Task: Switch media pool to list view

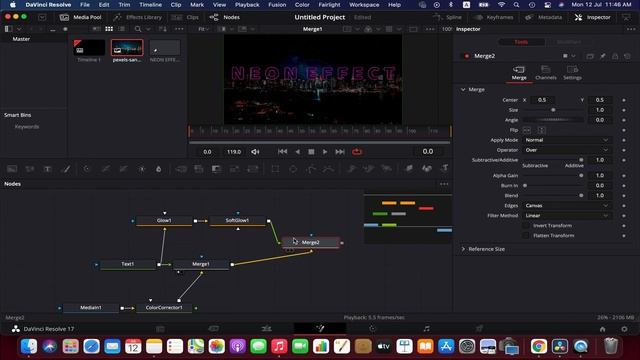Action: coord(122,29)
